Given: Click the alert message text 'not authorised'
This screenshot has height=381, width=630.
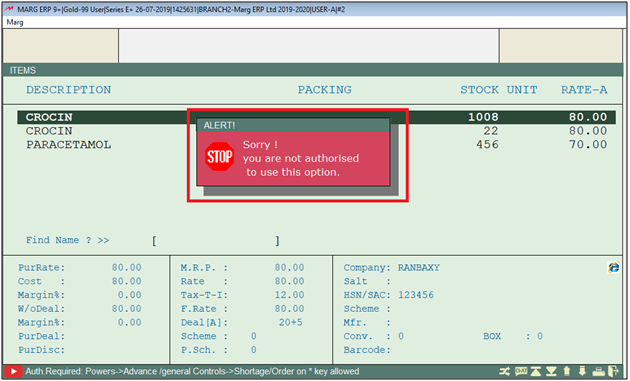Looking at the screenshot, I should click(321, 158).
